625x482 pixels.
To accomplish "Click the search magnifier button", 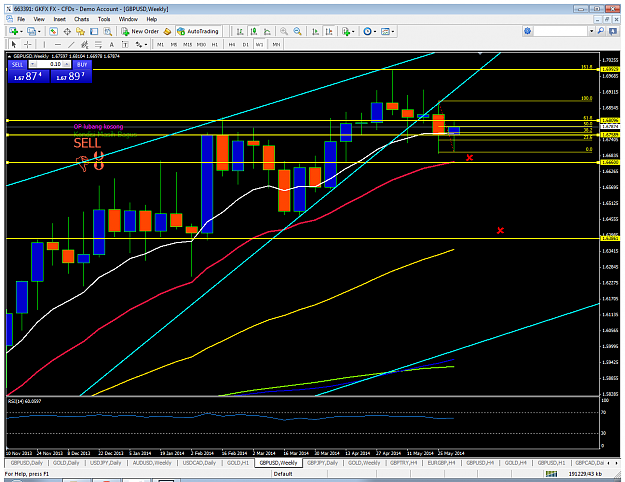I will [601, 31].
